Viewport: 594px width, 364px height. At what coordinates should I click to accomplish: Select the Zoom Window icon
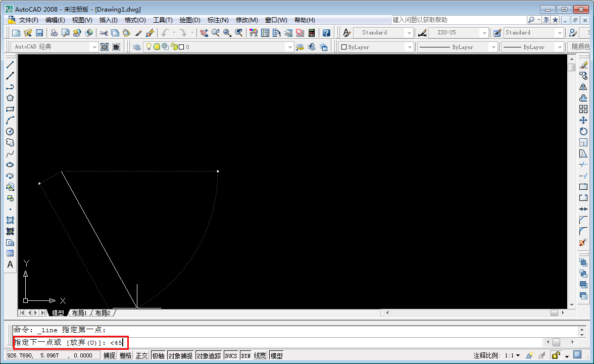pos(228,32)
